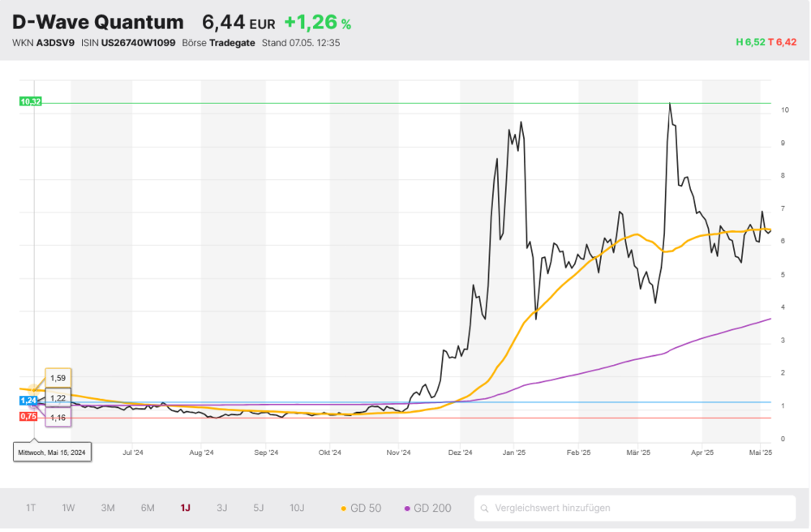Open the 3M three-month chart

(106, 508)
